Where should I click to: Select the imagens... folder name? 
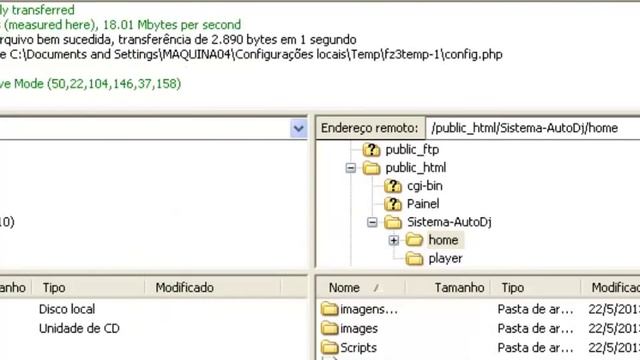(x=369, y=309)
